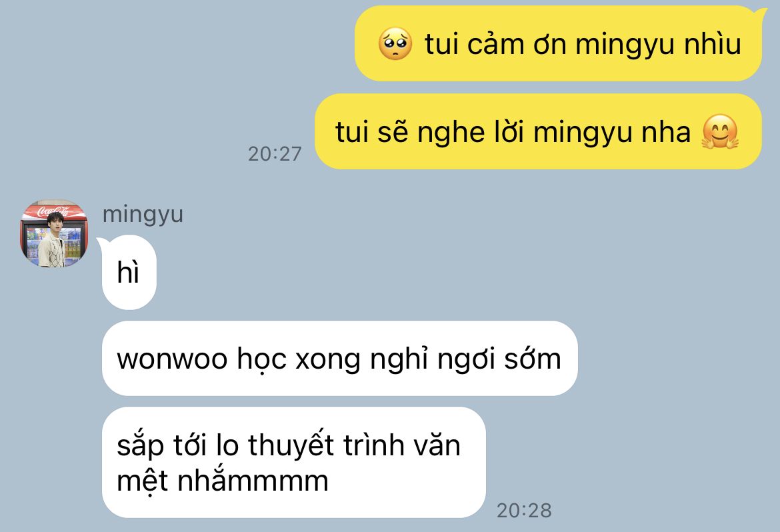The width and height of the screenshot is (780, 532).
Task: Tap the 20:28 timestamp
Action: tap(524, 510)
